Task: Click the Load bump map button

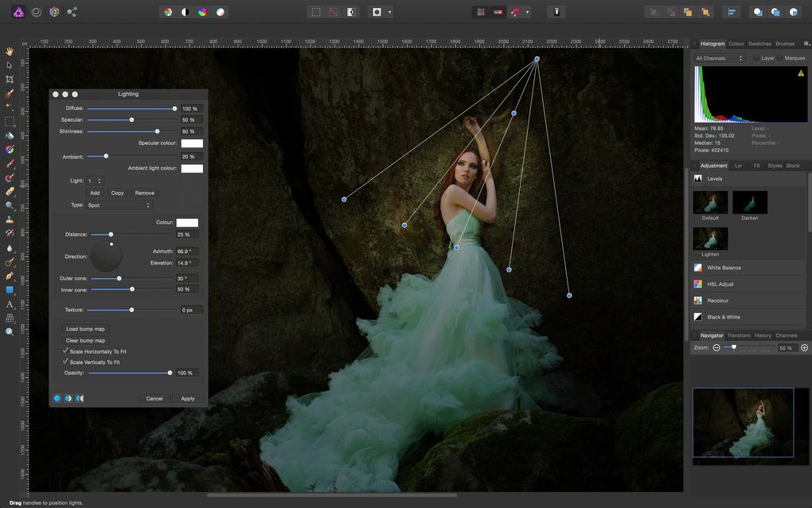Action: click(85, 329)
